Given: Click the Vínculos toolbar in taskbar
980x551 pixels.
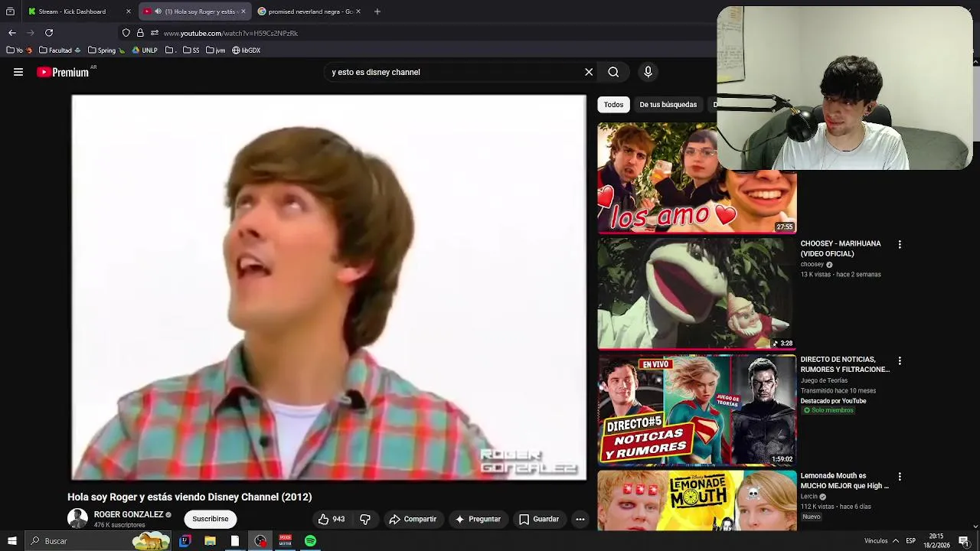Looking at the screenshot, I should click(876, 541).
